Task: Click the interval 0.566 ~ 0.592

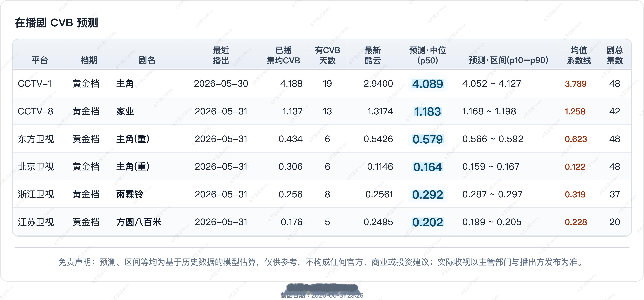Action: (493, 139)
